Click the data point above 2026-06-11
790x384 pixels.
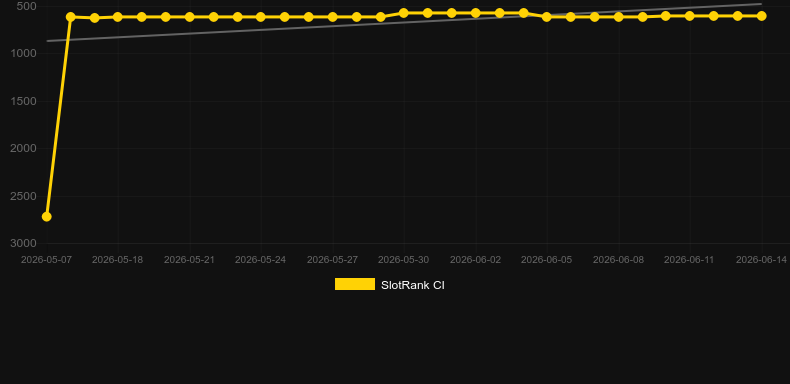pos(690,16)
